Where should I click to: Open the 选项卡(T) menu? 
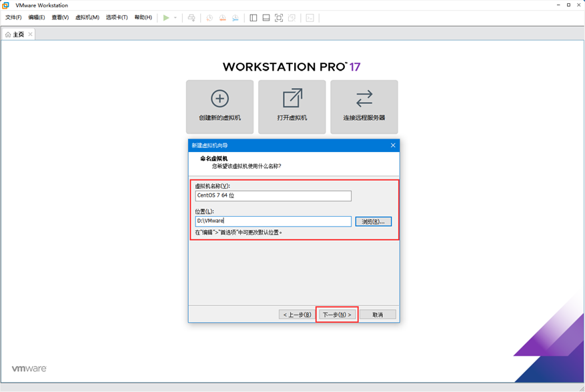coord(117,17)
